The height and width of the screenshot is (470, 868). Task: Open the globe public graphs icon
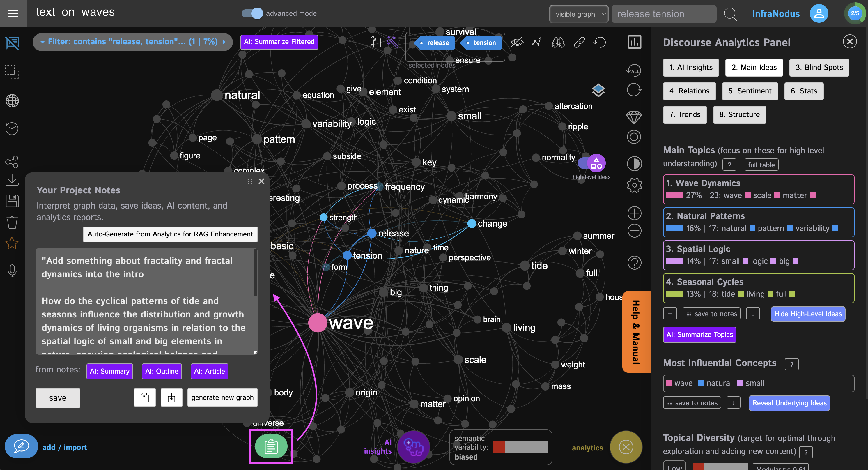[x=12, y=100]
